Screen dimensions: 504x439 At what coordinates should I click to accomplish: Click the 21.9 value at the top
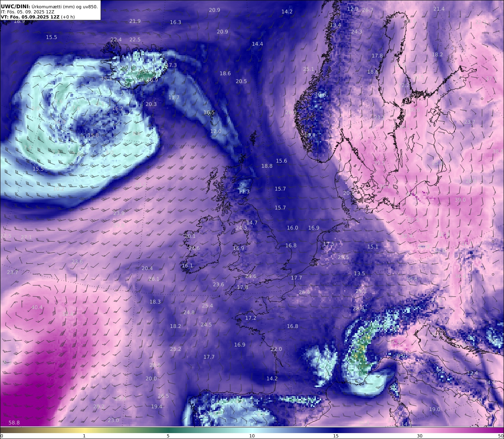point(135,21)
